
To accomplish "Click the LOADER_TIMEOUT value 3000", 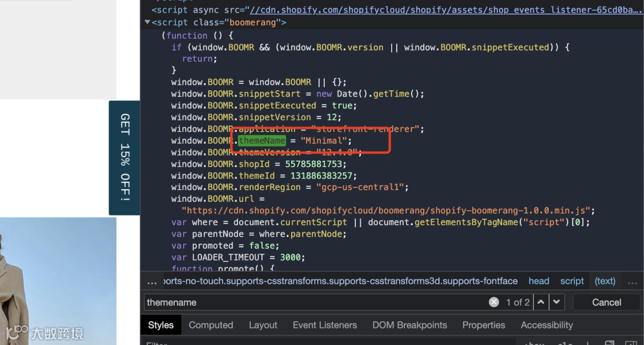I will [x=290, y=257].
